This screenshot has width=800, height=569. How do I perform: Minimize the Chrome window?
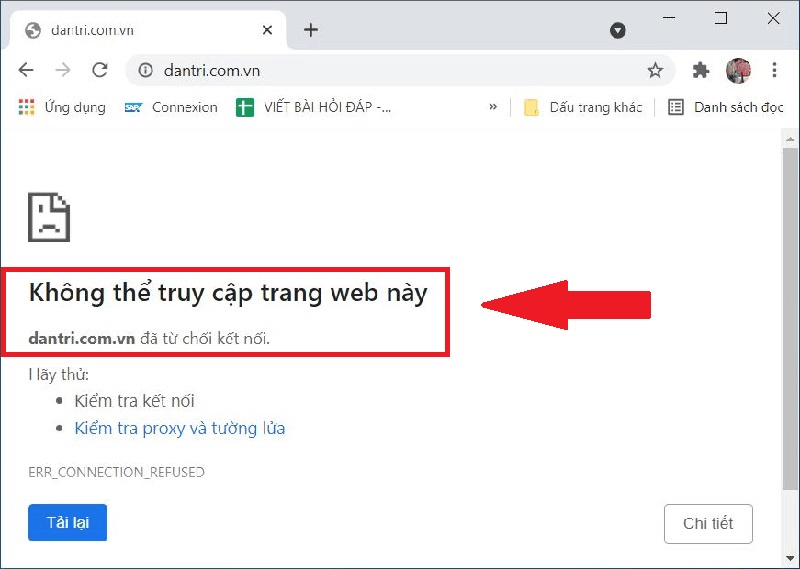(669, 18)
